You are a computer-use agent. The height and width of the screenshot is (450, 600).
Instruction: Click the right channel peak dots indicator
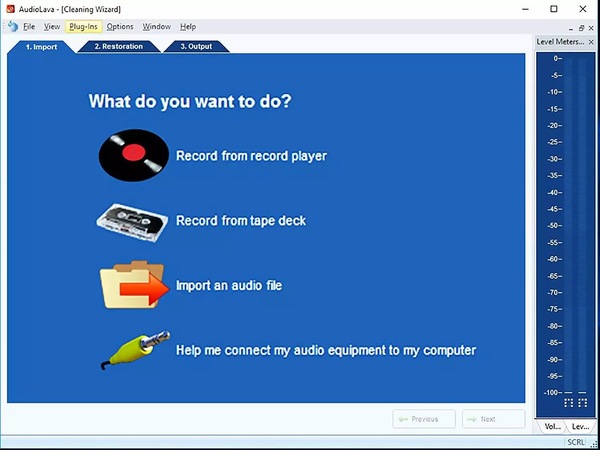[582, 403]
